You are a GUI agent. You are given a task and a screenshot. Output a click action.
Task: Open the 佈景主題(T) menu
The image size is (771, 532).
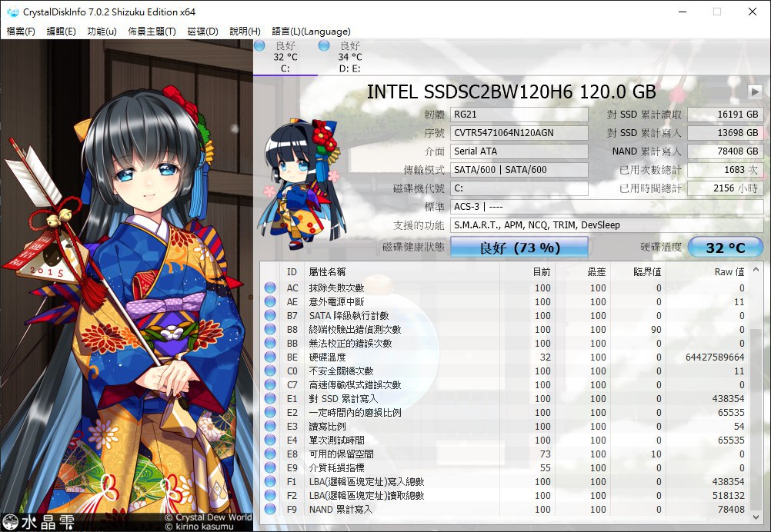point(152,32)
